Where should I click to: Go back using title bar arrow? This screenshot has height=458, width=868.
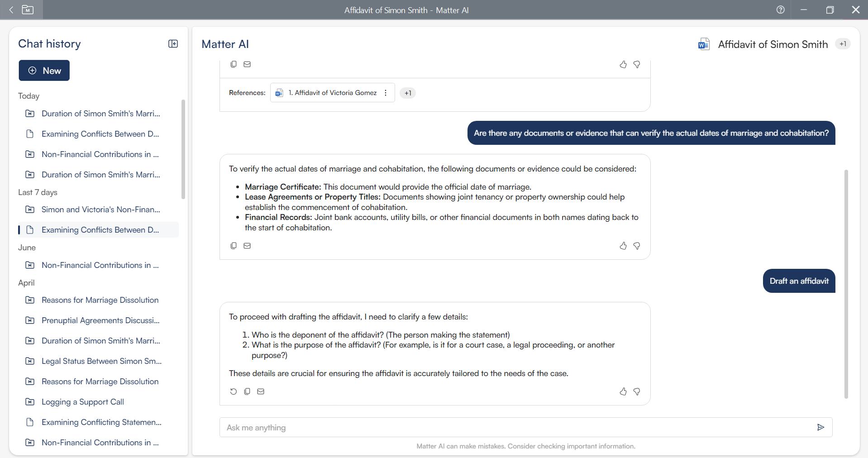[11, 10]
